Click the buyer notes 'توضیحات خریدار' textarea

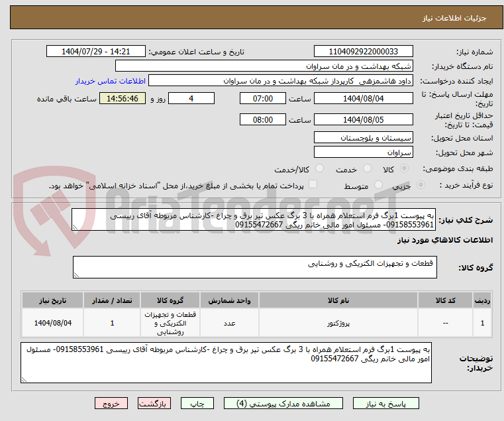226,363
